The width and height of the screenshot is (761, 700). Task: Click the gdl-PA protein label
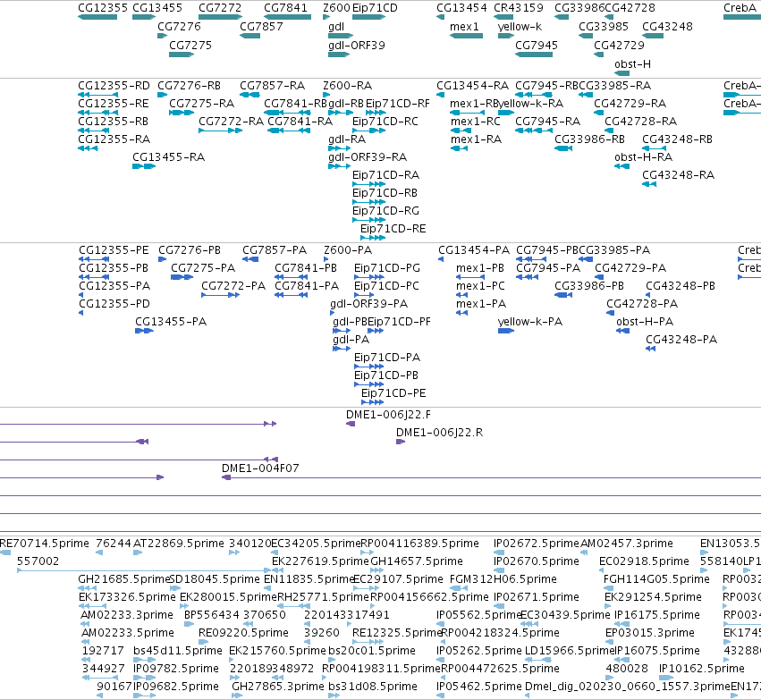351,340
